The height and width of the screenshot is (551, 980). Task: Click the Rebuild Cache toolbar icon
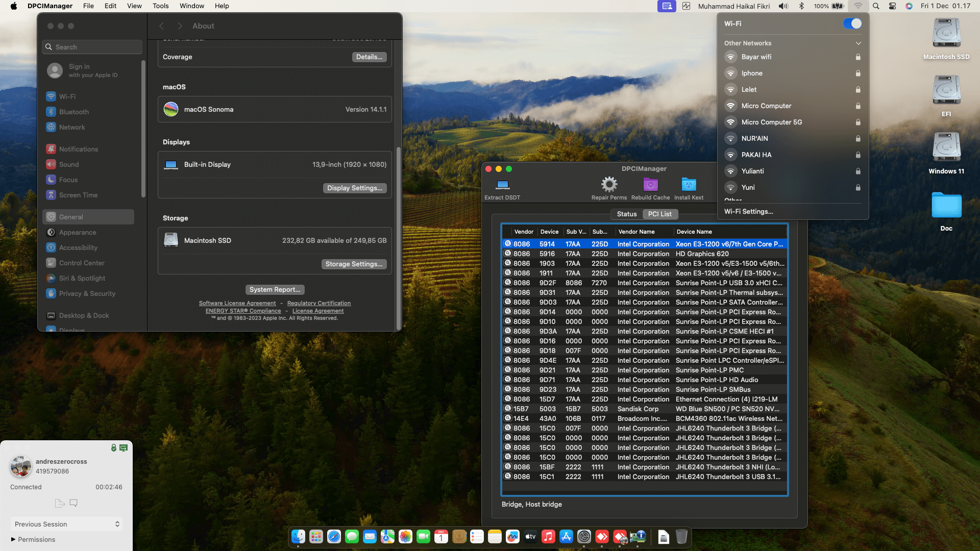[x=650, y=185]
